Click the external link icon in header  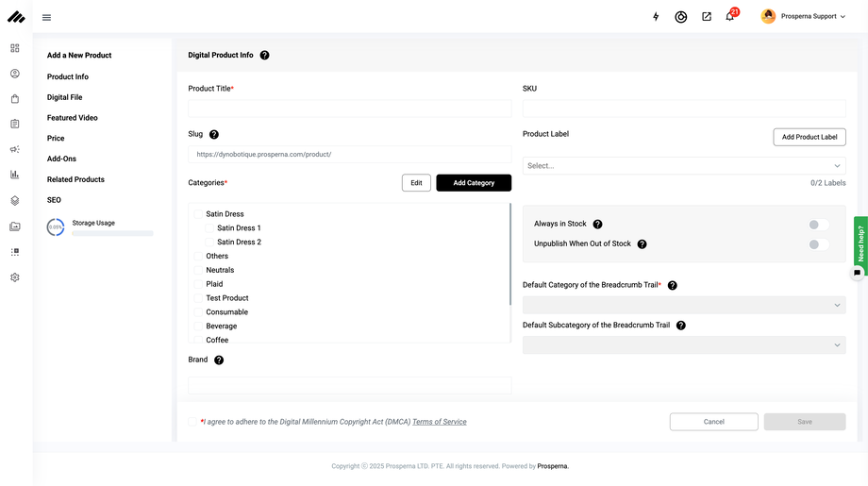[x=707, y=17]
